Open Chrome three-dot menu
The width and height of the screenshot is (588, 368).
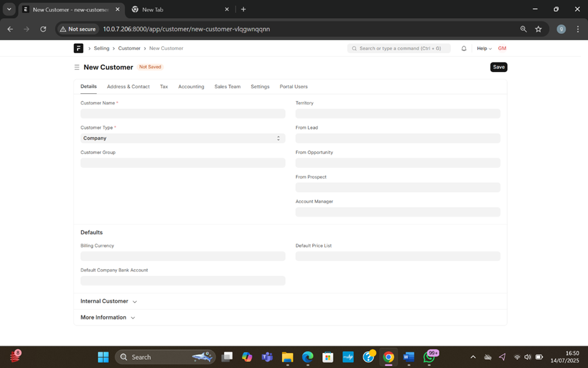578,29
